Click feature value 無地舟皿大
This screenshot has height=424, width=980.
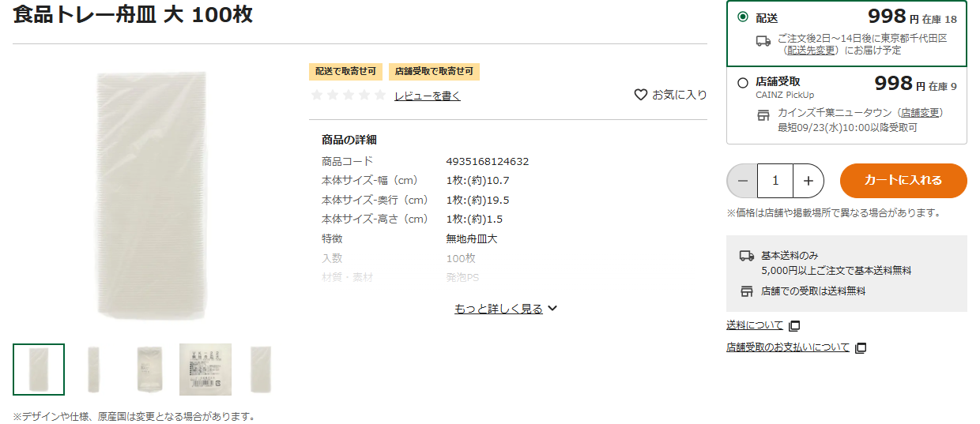[x=472, y=238]
